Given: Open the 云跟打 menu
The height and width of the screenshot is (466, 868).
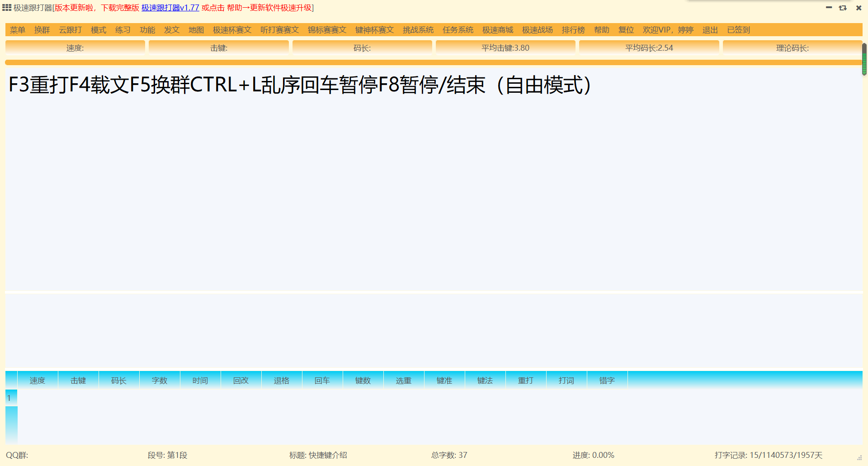Looking at the screenshot, I should [x=71, y=30].
